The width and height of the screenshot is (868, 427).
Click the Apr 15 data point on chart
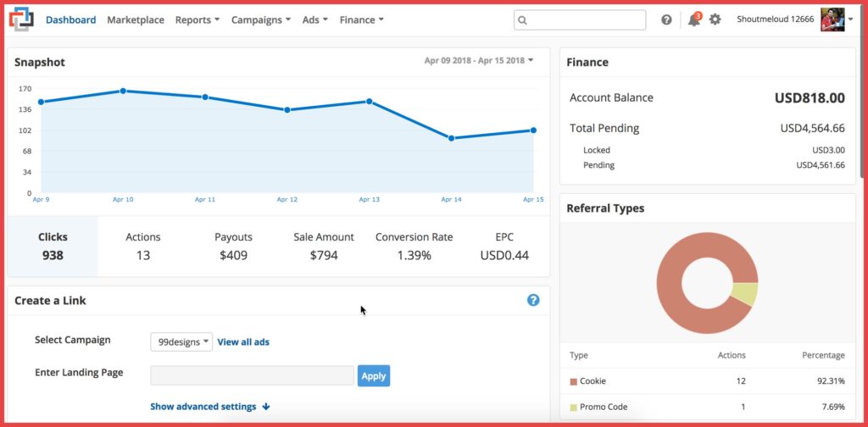coord(533,130)
